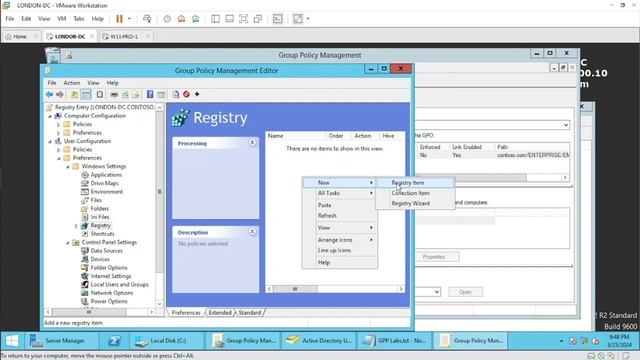Expand Policies under User Configuration

click(59, 150)
